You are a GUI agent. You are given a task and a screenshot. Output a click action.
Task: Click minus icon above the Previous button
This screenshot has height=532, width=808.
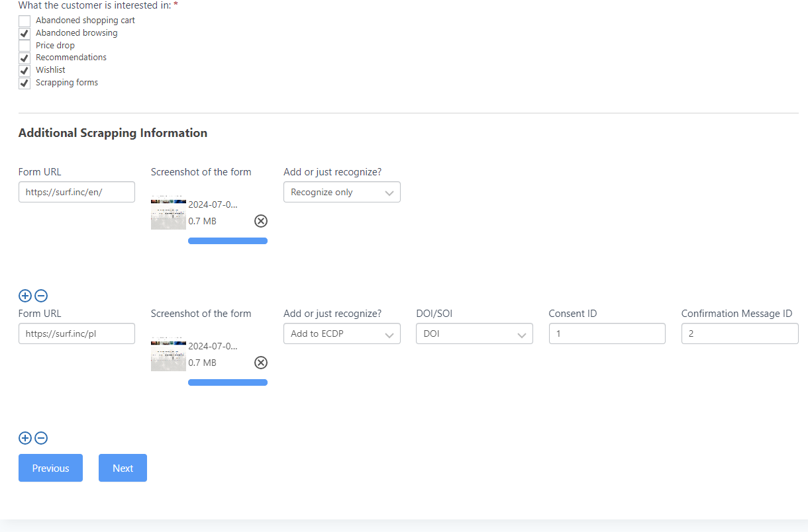pos(41,438)
